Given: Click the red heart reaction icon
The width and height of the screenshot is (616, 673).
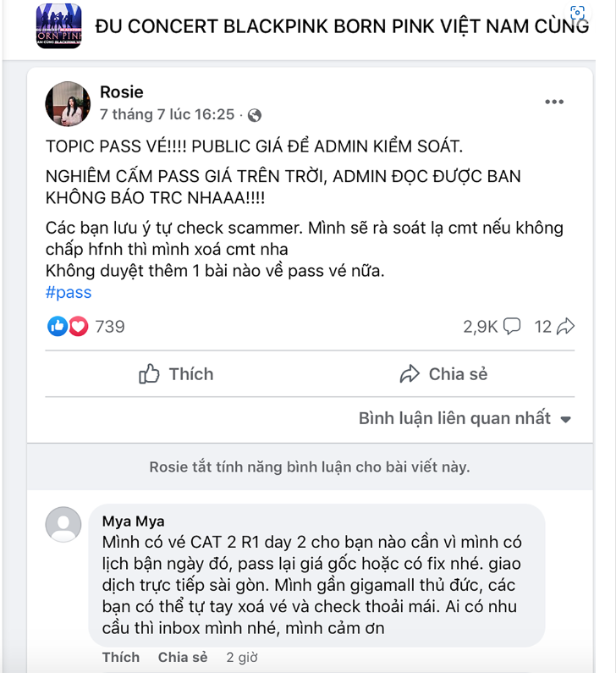Looking at the screenshot, I should [78, 326].
